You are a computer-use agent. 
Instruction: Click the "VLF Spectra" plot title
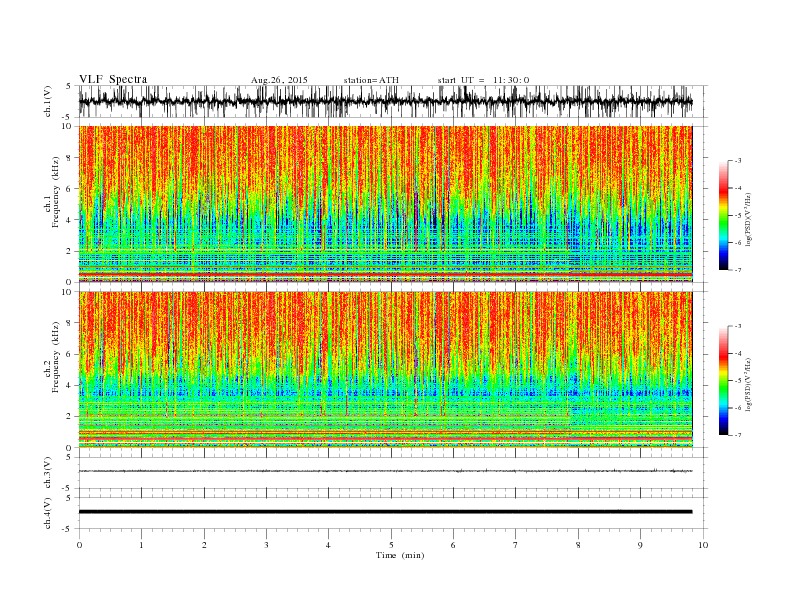coord(113,79)
